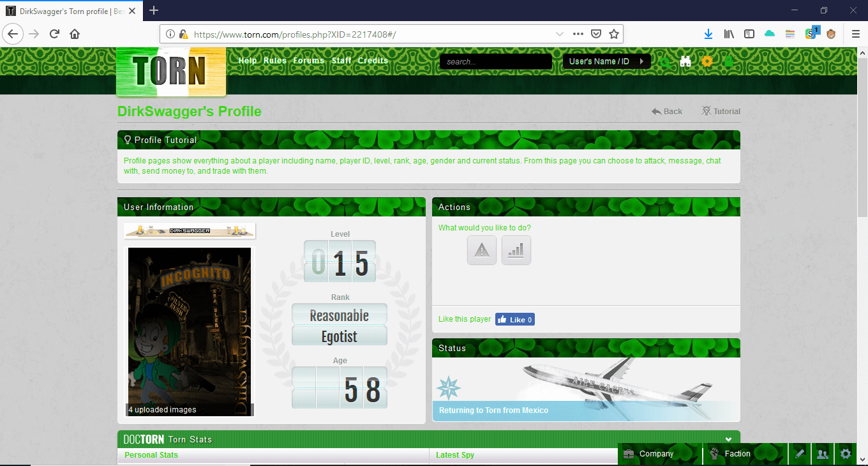Save page to Pocket icon
This screenshot has height=466, width=868.
[x=595, y=34]
